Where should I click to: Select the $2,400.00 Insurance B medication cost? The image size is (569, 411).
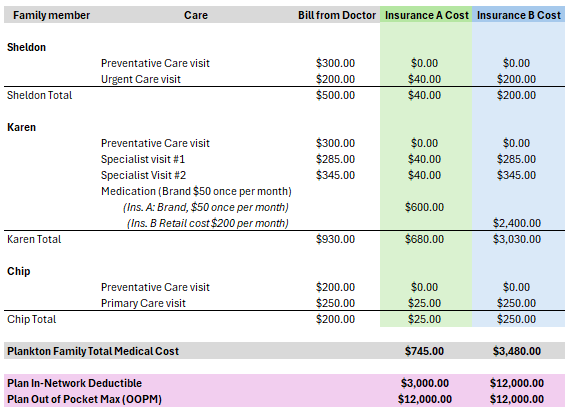(517, 223)
